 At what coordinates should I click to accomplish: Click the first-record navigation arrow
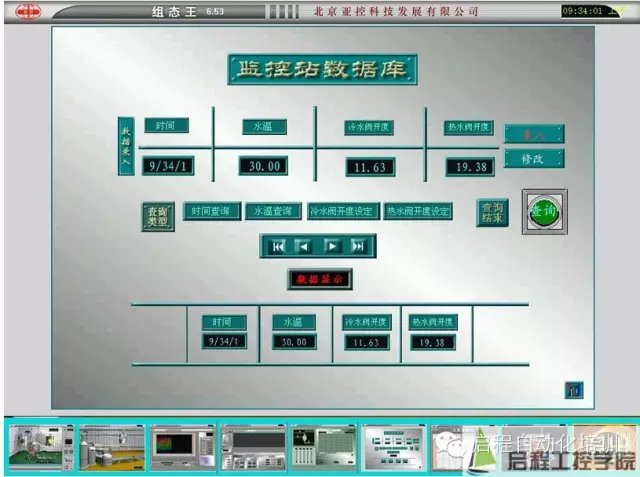(x=278, y=246)
